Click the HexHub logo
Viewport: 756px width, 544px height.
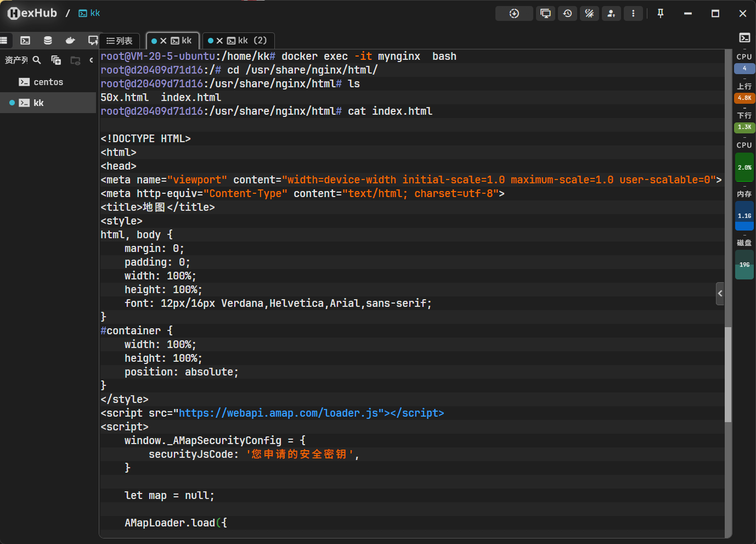point(32,13)
